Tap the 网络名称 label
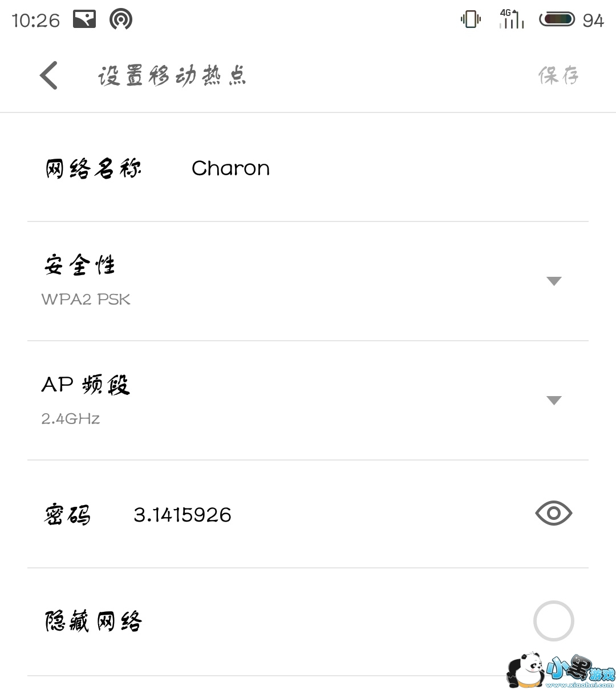 tap(93, 168)
